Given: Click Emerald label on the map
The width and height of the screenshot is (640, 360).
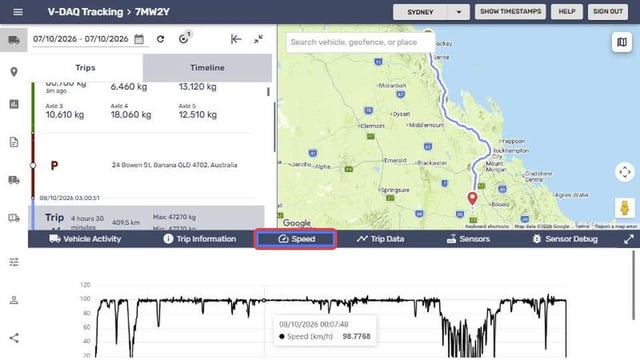Looking at the screenshot, I should (x=395, y=160).
